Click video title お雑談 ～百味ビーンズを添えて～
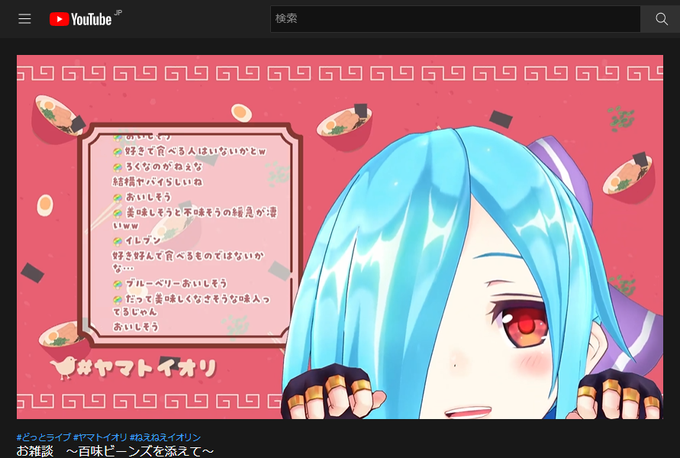The image size is (680, 458). [x=115, y=451]
